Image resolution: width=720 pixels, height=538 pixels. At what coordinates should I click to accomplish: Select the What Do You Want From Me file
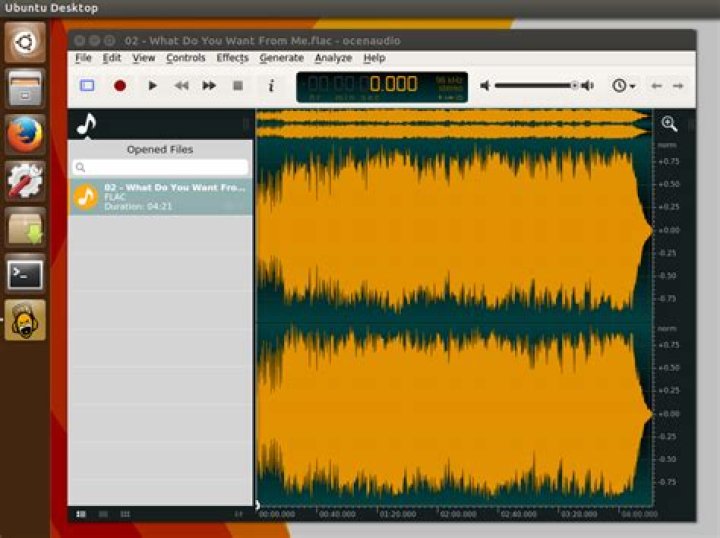[x=160, y=197]
